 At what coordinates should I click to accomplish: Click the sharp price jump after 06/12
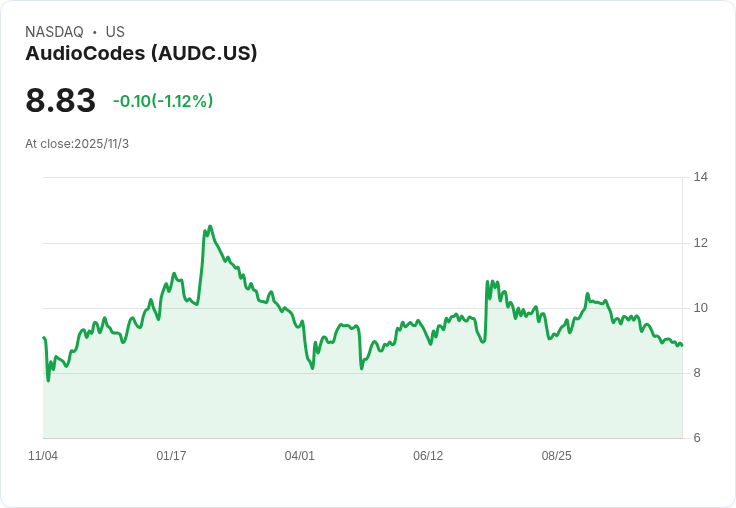487,285
